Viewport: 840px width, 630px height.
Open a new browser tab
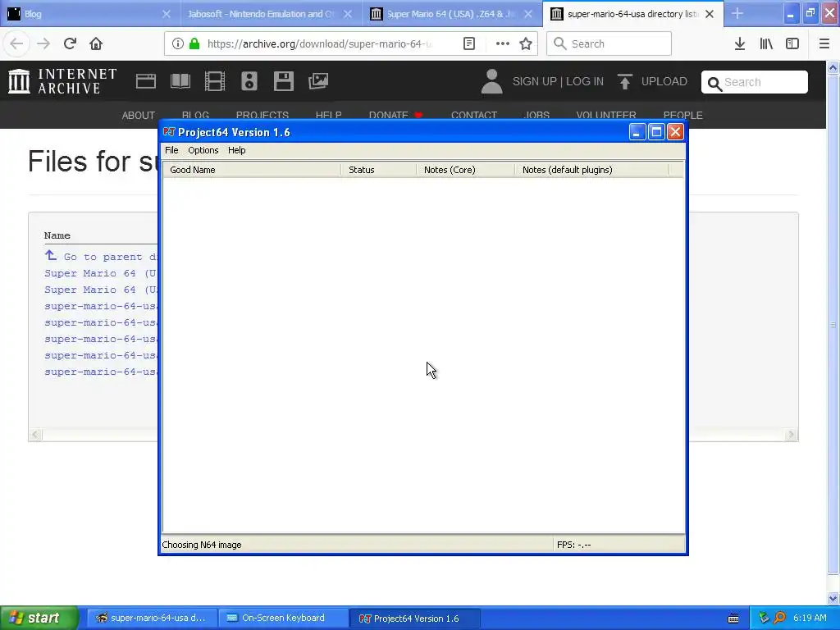[737, 14]
